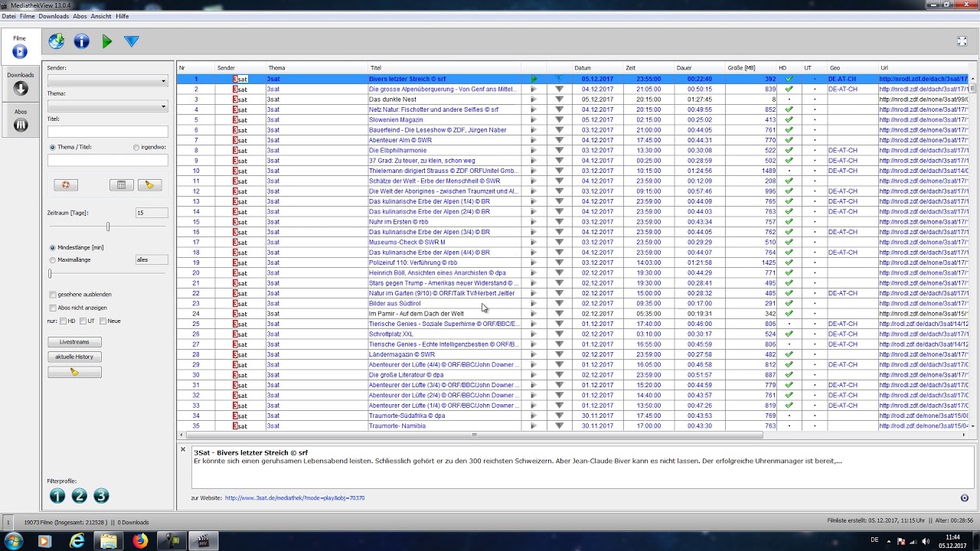
Task: Click the Zeitraum [Tage] slider handle
Action: coord(108,227)
